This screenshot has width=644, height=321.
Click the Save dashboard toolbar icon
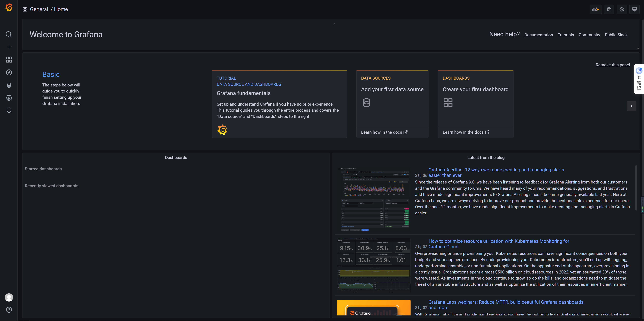pyautogui.click(x=609, y=9)
